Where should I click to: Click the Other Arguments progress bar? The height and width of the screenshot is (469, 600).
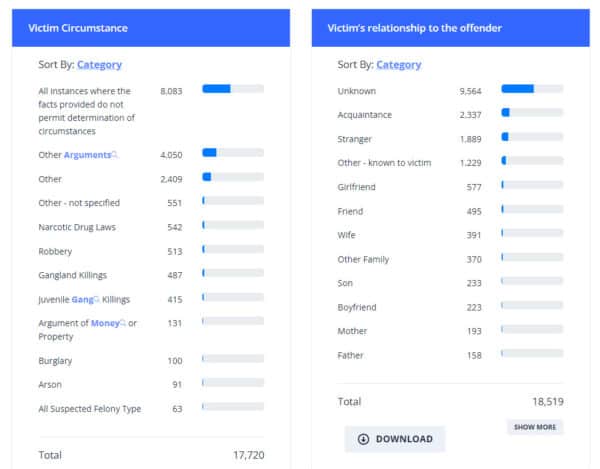tap(233, 153)
